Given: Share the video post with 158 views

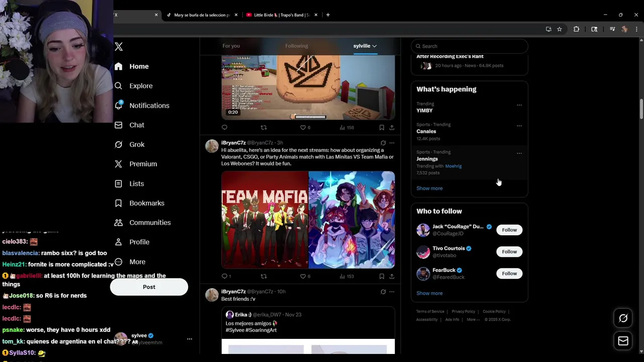Looking at the screenshot, I should pos(392,128).
